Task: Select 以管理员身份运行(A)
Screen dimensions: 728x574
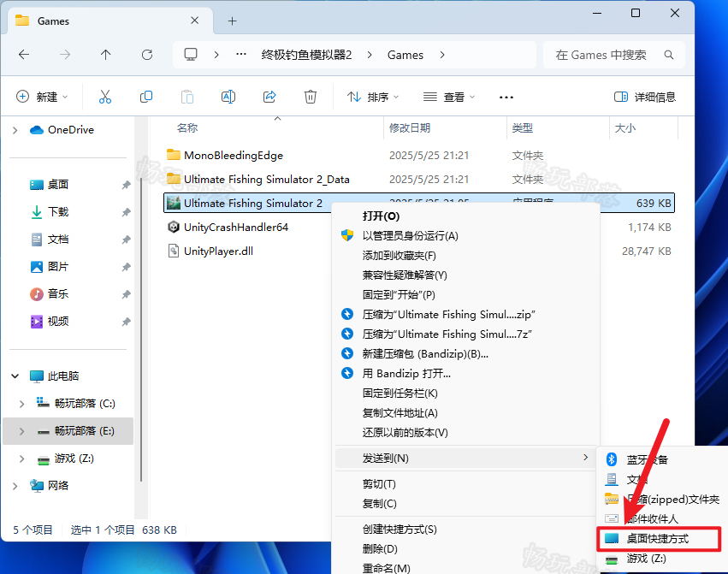Action: 410,235
